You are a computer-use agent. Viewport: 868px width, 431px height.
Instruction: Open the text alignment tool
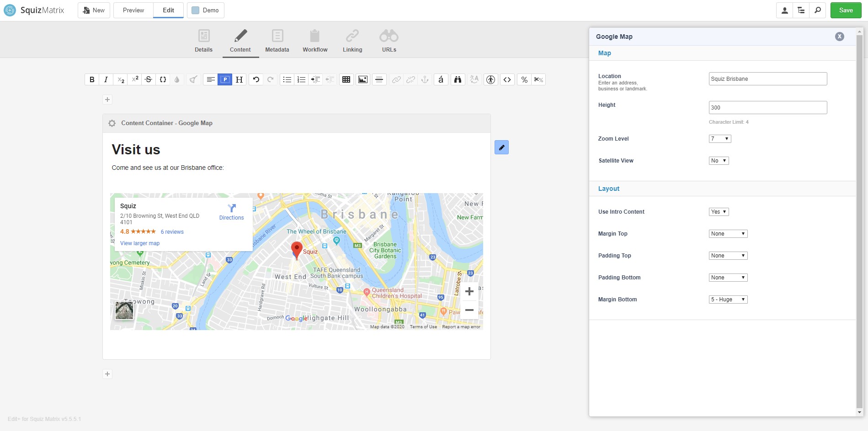211,79
